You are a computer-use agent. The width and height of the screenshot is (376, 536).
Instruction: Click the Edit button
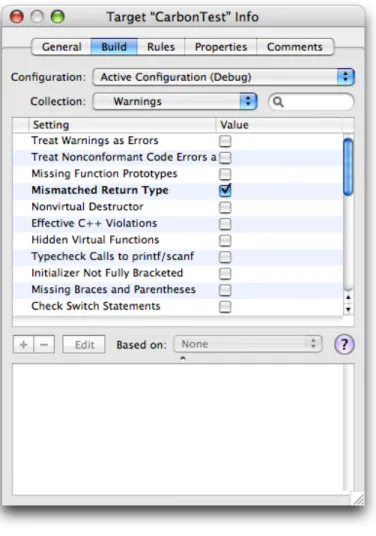[x=84, y=344]
